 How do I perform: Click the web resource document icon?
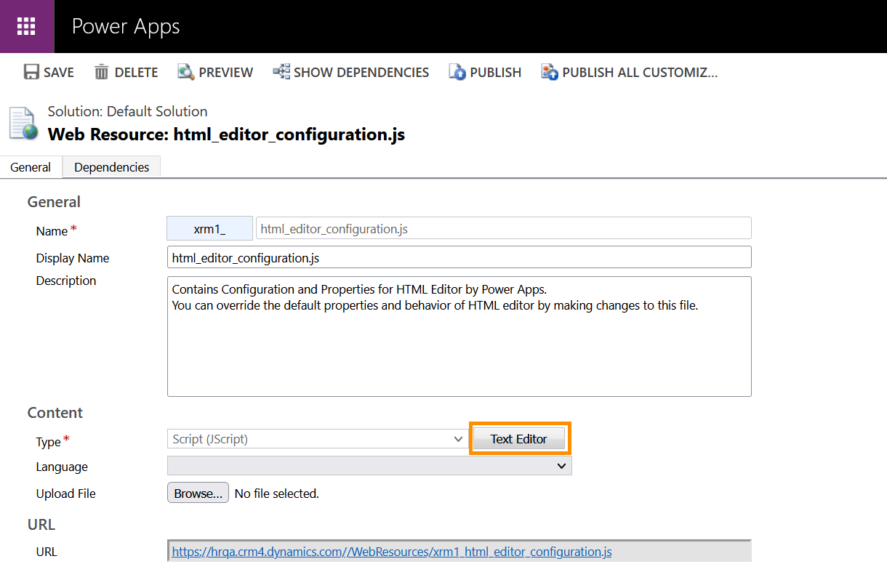(x=23, y=123)
